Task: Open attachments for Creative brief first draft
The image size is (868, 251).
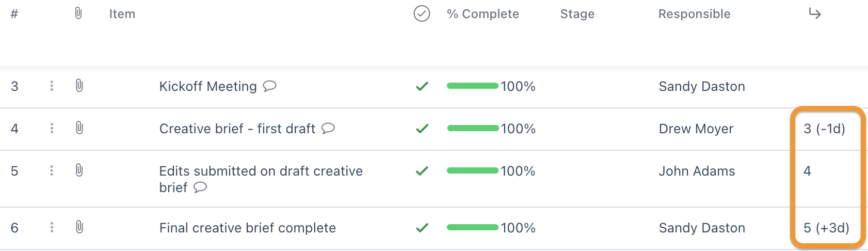Action: click(79, 128)
